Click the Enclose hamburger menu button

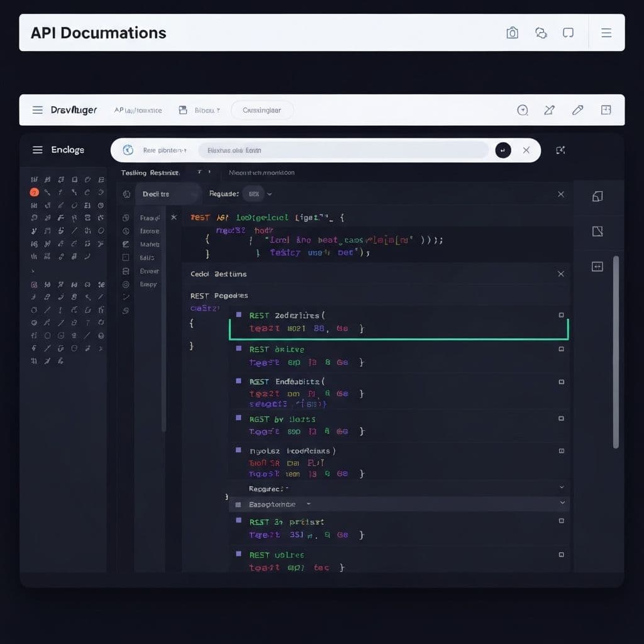[x=38, y=150]
